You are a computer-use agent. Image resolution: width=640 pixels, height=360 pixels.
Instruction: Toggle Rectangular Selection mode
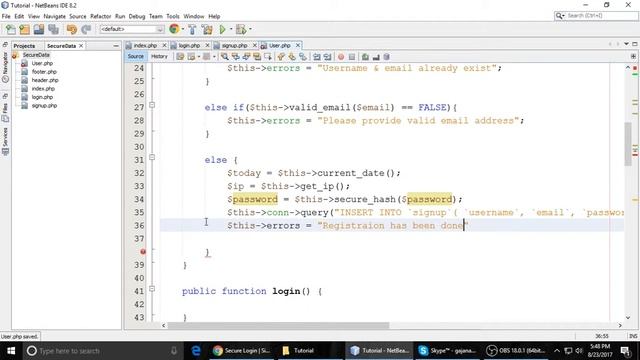[268, 57]
